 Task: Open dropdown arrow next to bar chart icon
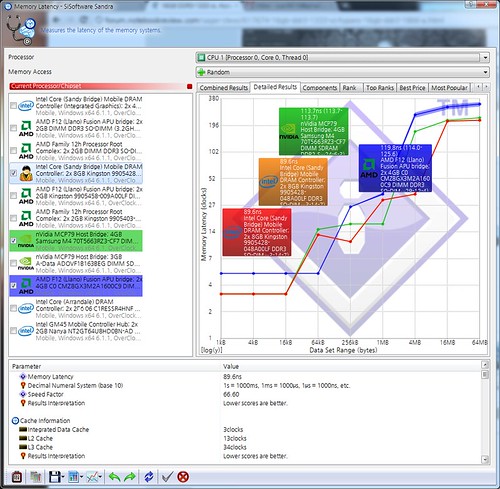(x=81, y=477)
